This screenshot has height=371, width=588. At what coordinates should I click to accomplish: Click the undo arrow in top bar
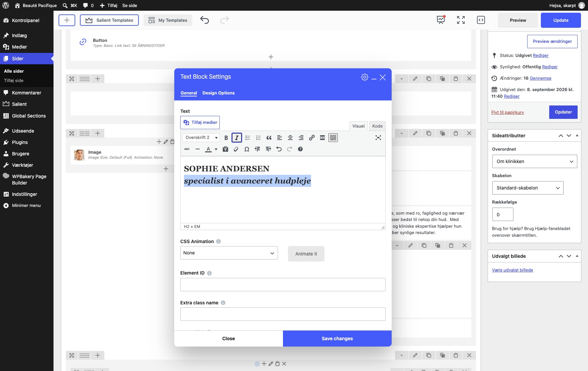204,20
